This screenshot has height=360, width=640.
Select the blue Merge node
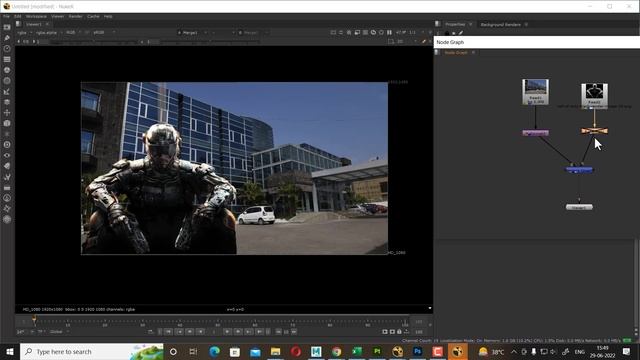[579, 170]
